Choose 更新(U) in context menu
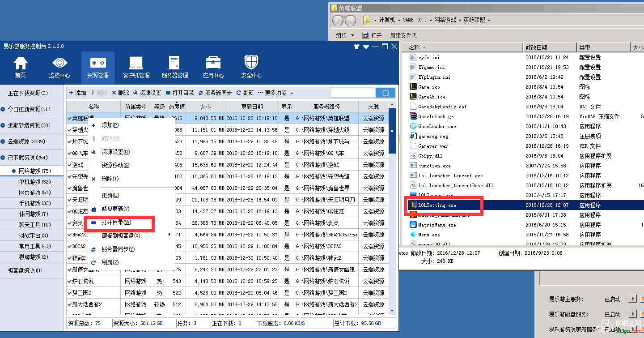 coord(110,196)
